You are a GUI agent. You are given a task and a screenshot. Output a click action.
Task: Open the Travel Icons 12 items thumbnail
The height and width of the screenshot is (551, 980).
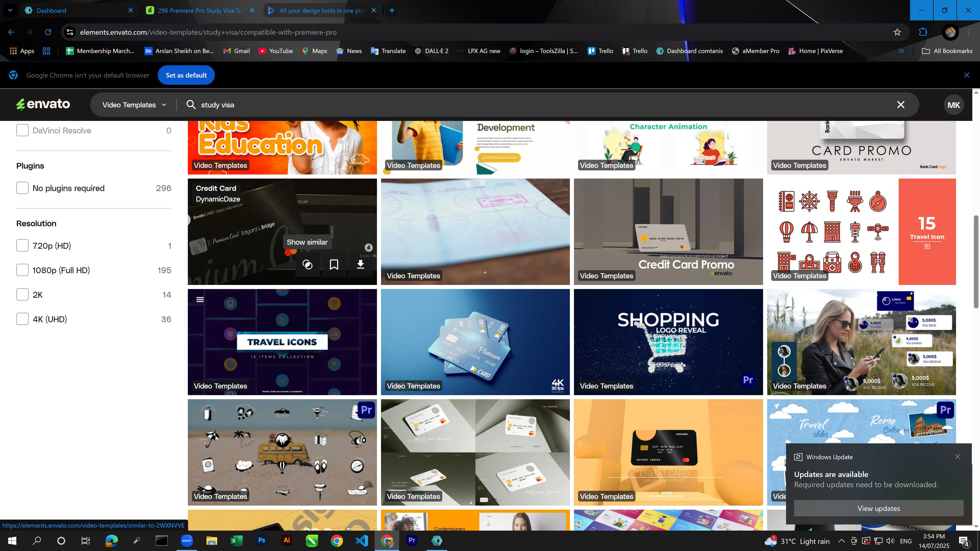coord(282,342)
